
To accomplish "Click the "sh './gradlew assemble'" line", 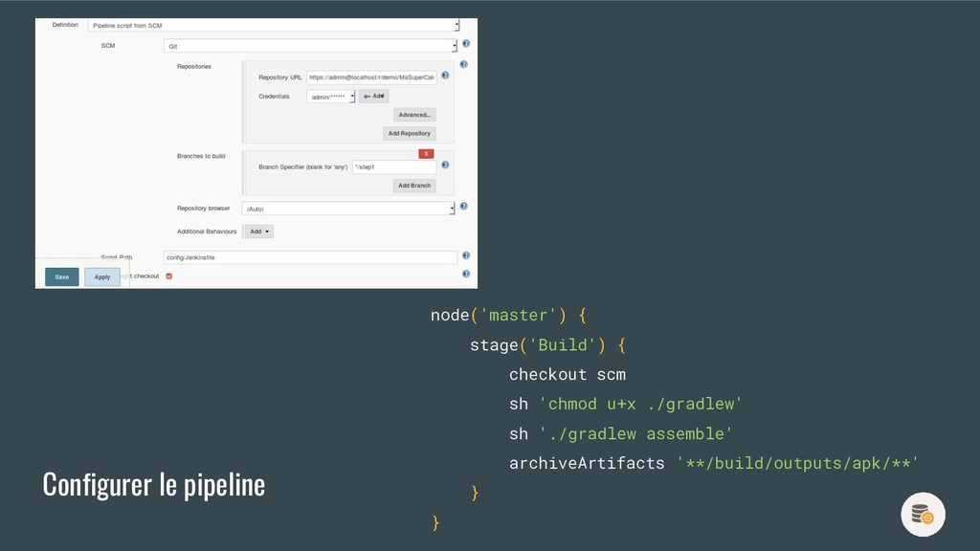I will tap(620, 433).
